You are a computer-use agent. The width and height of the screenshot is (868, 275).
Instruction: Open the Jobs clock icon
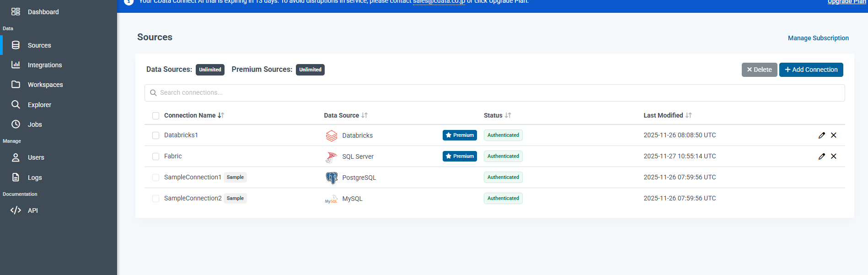(16, 124)
